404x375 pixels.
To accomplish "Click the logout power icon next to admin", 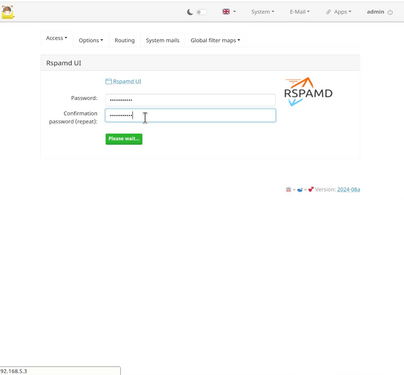I will 390,12.
